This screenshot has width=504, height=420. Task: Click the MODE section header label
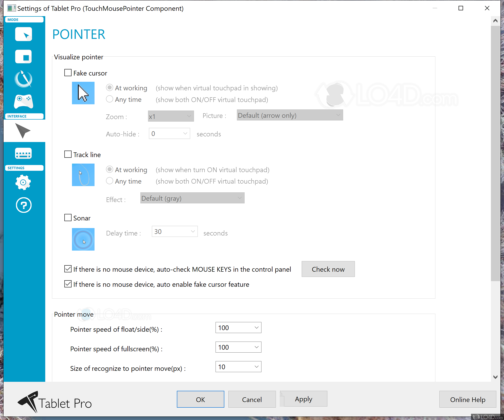[x=13, y=19]
